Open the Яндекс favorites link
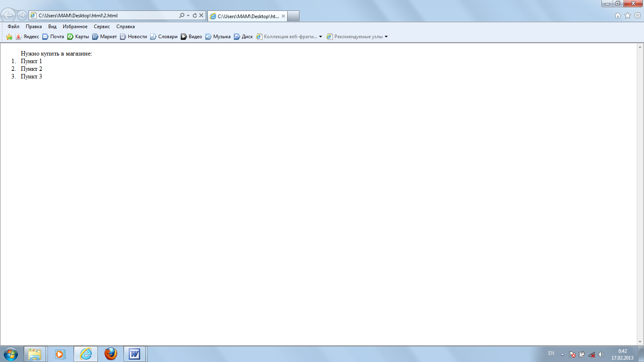Screen dimensions: 644x362 click(x=27, y=37)
